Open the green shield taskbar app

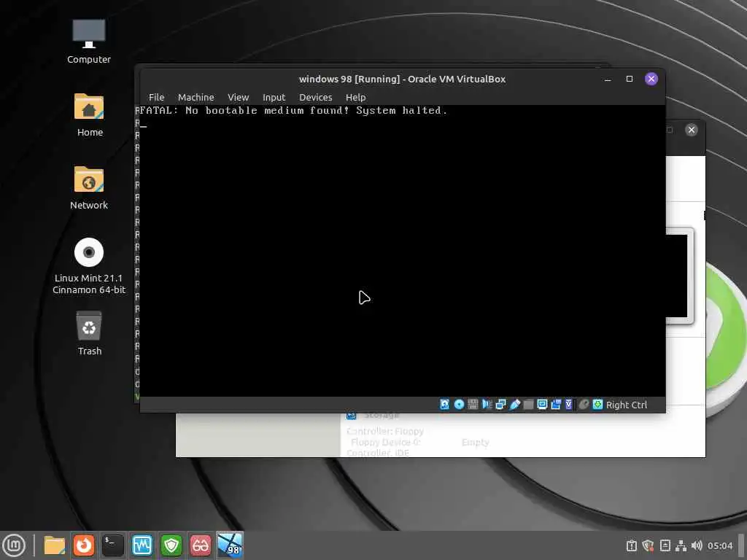[171, 545]
